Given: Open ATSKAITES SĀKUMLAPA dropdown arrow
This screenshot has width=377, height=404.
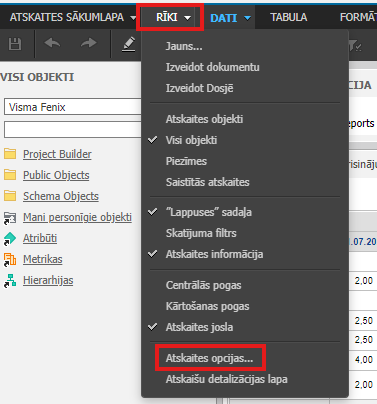Looking at the screenshot, I should 133,18.
